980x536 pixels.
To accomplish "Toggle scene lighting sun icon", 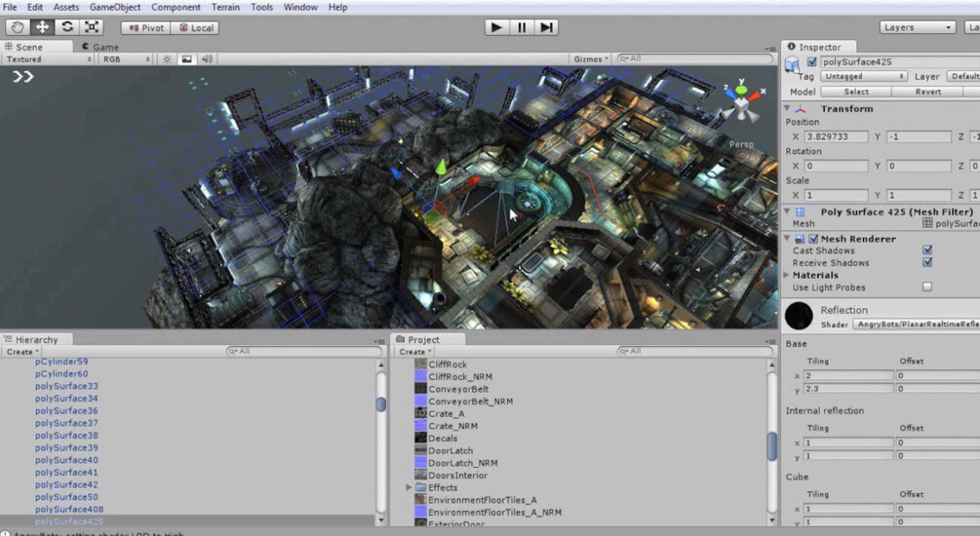I will click(167, 58).
